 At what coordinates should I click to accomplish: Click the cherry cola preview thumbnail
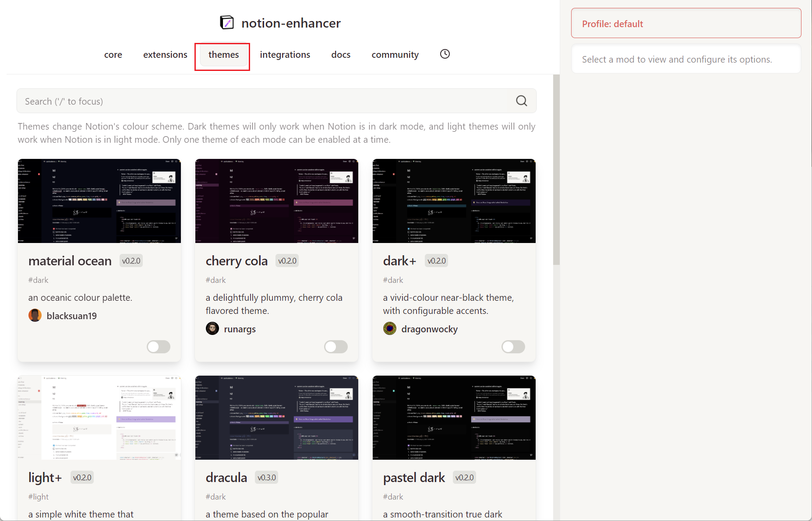(277, 201)
